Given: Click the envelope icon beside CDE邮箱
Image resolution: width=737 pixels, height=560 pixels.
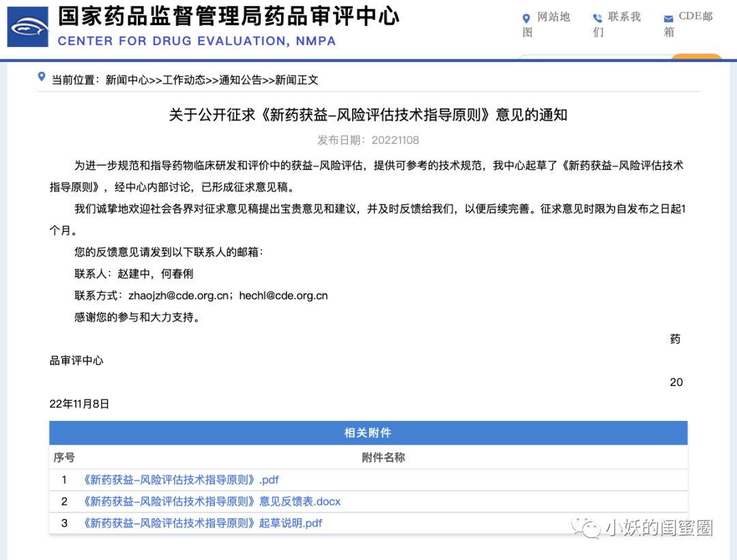Looking at the screenshot, I should tap(668, 18).
